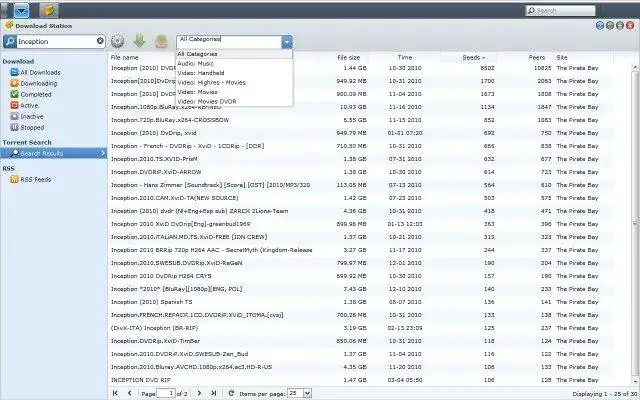The width and height of the screenshot is (640, 400).
Task: Select Inception.2010.CAM.XviD-TA(NEW SOURCE) row
Action: click(x=361, y=198)
